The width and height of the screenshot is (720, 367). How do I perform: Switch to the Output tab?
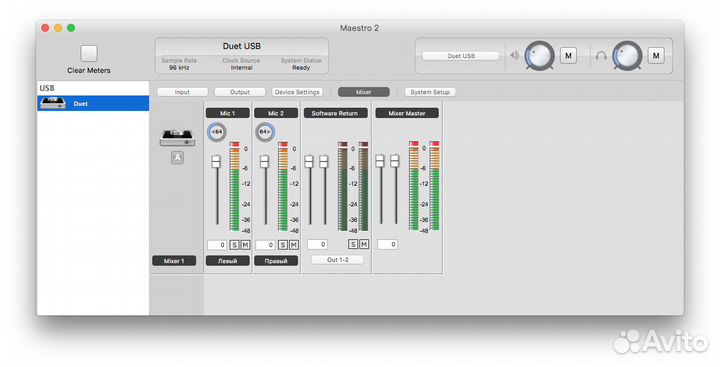point(240,92)
